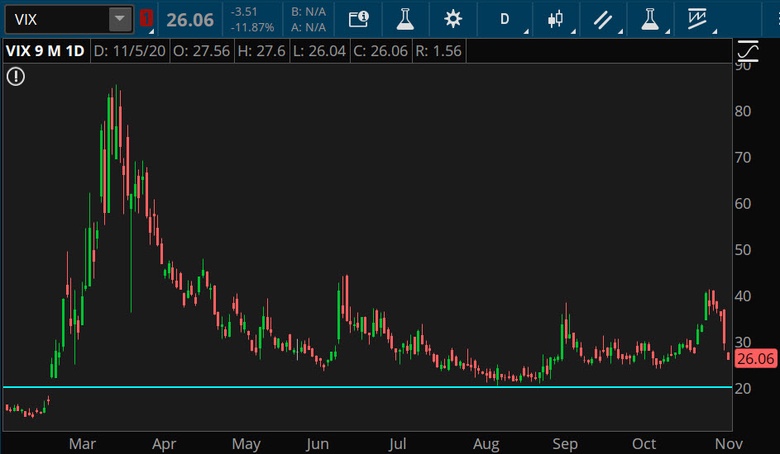The width and height of the screenshot is (780, 454).
Task: Click the ask A: N/A field
Action: (308, 27)
